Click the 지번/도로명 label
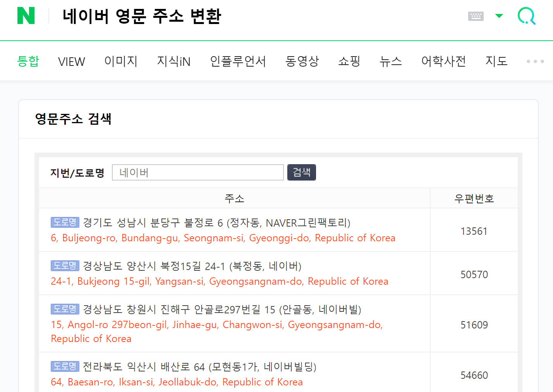The height and width of the screenshot is (392, 553). pos(77,173)
